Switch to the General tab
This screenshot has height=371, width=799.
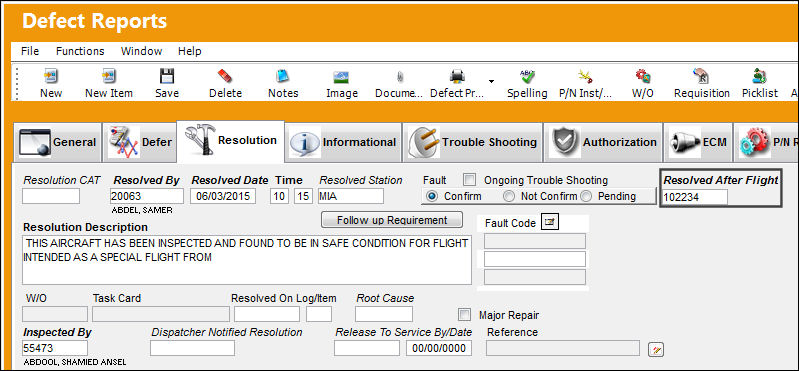coord(57,142)
